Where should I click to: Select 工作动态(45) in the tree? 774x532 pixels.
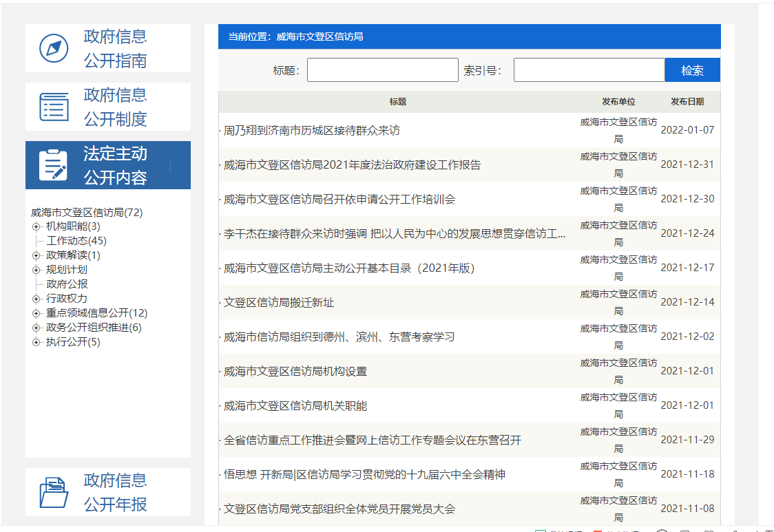76,241
